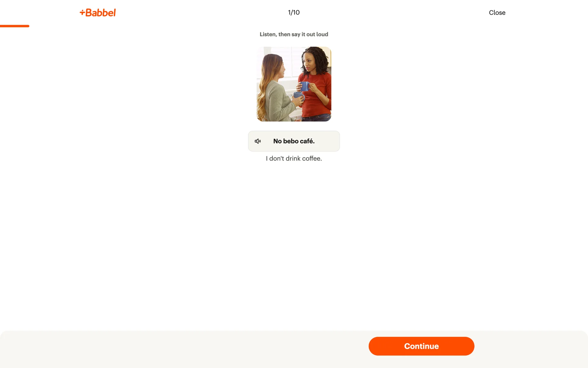588x368 pixels.
Task: Click the woman in the green cardigan
Action: click(x=276, y=92)
